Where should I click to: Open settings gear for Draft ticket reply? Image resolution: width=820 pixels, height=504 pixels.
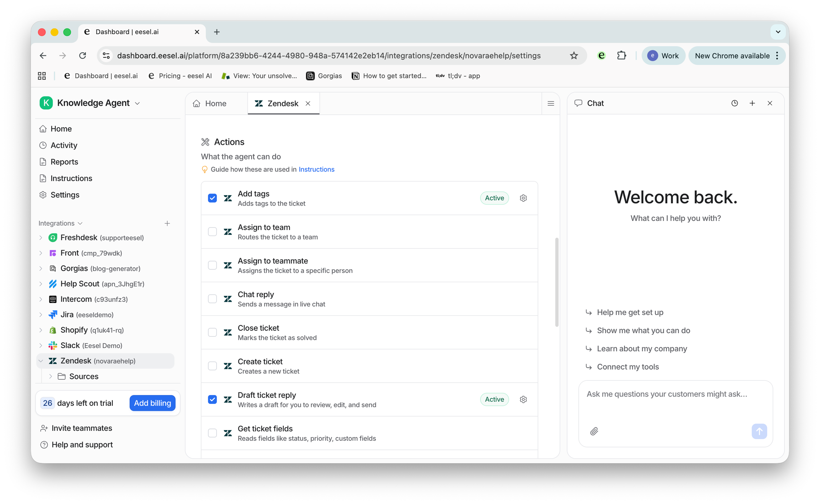tap(523, 399)
